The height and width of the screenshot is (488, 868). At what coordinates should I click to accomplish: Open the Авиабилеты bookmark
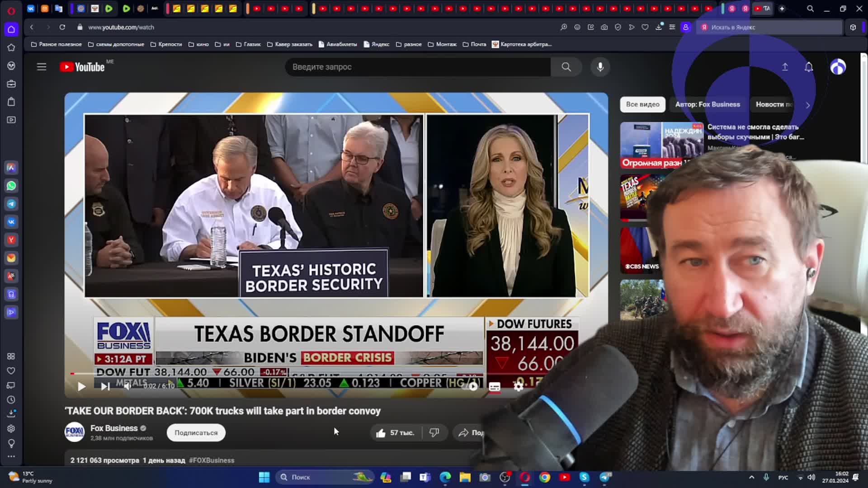[338, 44]
